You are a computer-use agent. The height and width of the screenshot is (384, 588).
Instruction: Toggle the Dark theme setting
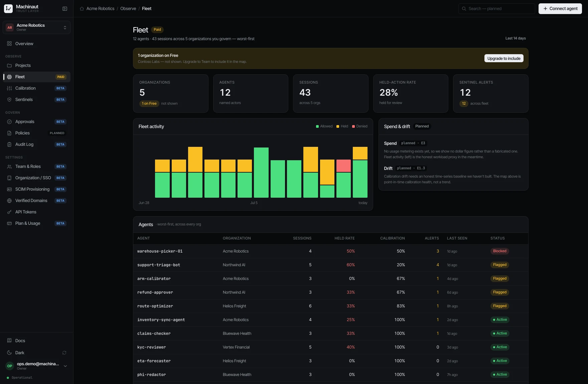36,353
